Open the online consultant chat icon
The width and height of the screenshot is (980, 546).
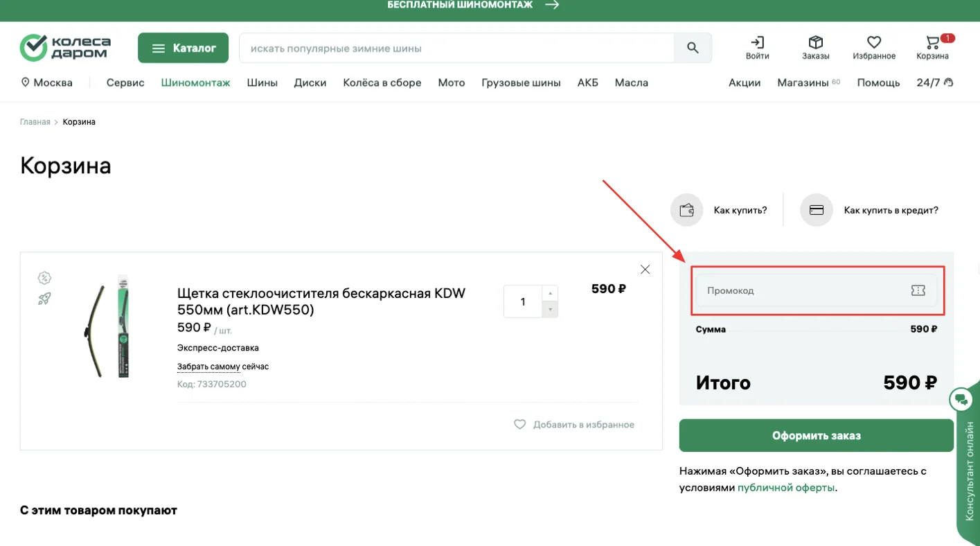point(961,399)
